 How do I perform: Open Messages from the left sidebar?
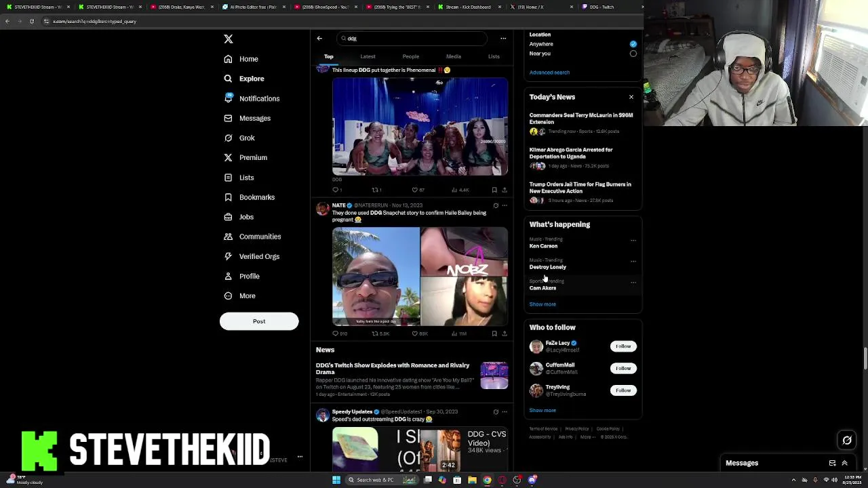pyautogui.click(x=248, y=118)
